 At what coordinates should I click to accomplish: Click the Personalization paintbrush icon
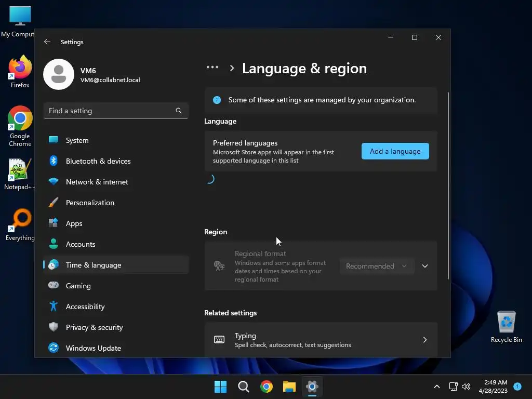(54, 202)
